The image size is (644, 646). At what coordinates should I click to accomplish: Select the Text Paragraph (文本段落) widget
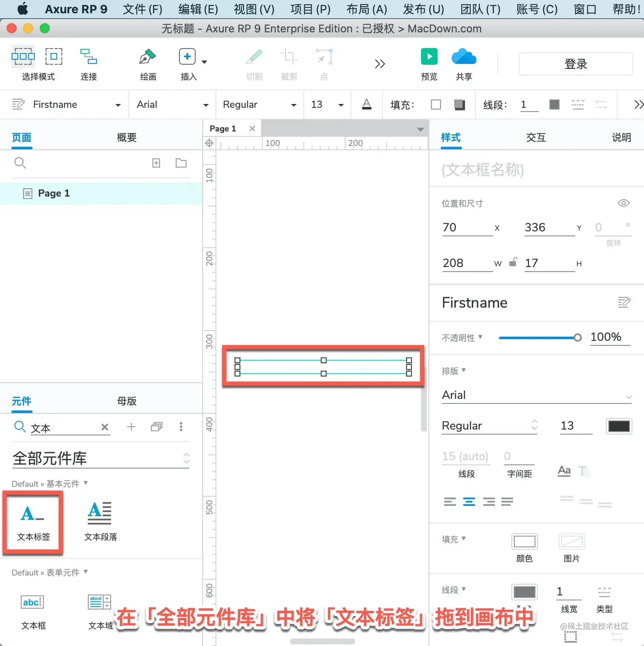click(100, 521)
